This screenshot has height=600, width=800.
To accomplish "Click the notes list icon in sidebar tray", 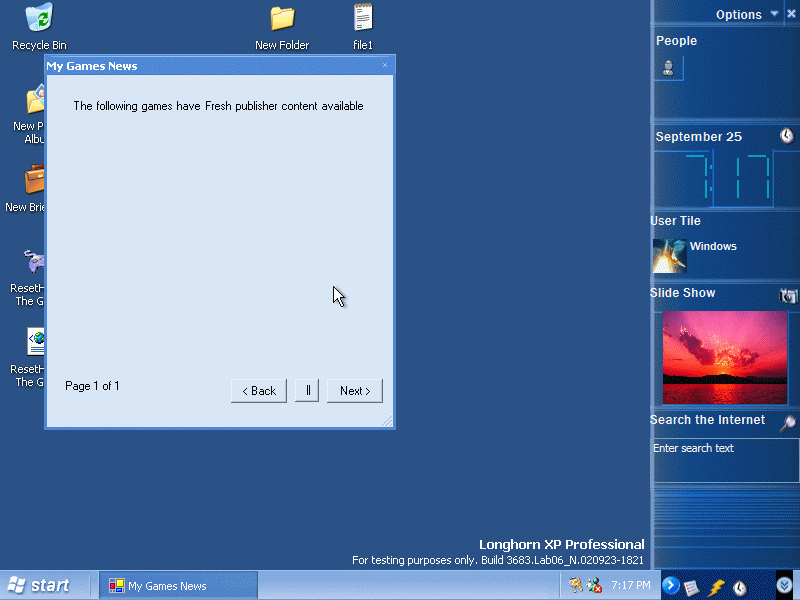I will pyautogui.click(x=691, y=587).
